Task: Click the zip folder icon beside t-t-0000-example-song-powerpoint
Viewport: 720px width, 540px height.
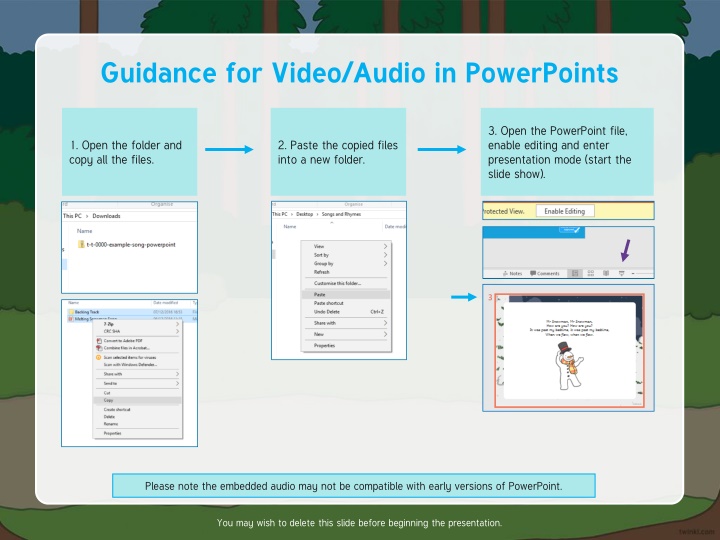Action: 81,244
